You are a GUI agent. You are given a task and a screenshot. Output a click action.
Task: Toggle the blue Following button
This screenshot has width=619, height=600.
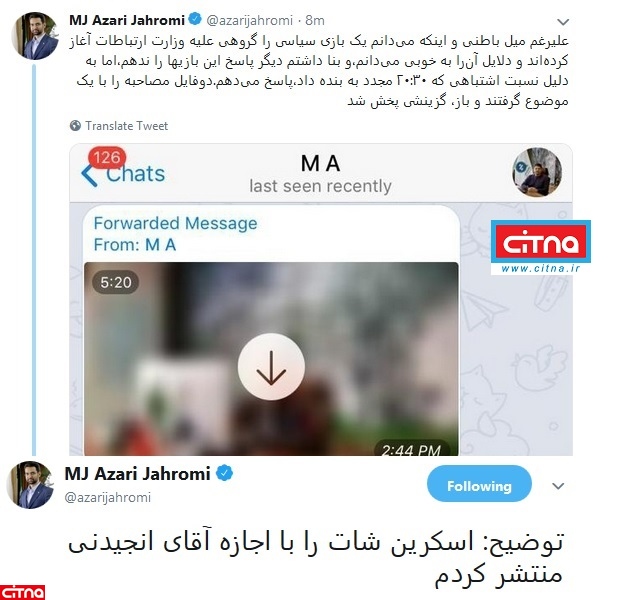pyautogui.click(x=479, y=485)
